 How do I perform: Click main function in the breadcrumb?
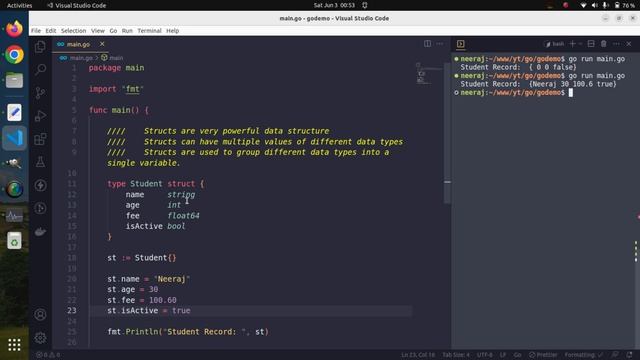112,58
